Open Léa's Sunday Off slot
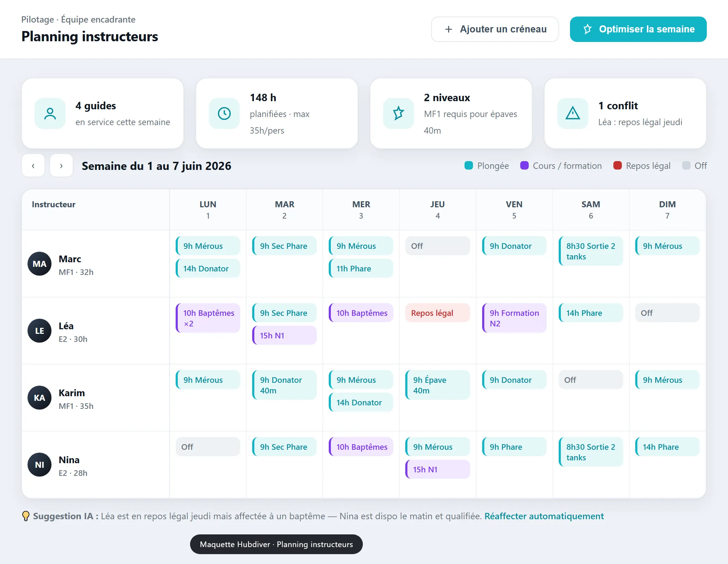The width and height of the screenshot is (728, 564). point(667,313)
